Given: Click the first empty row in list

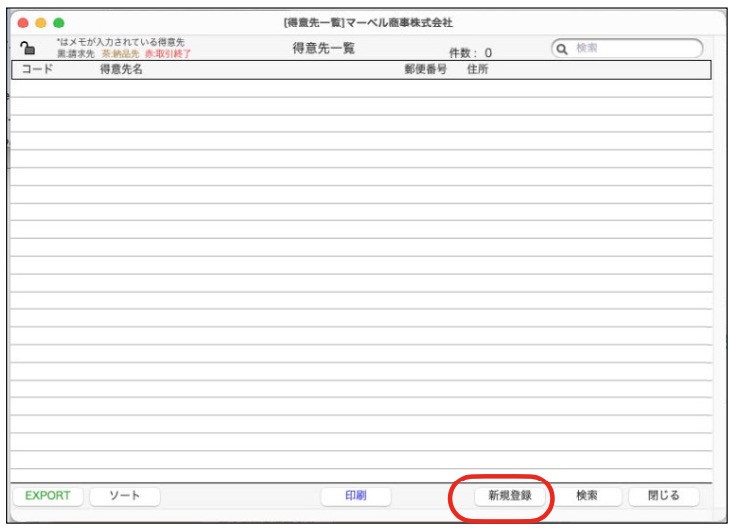Looking at the screenshot, I should pyautogui.click(x=360, y=90).
